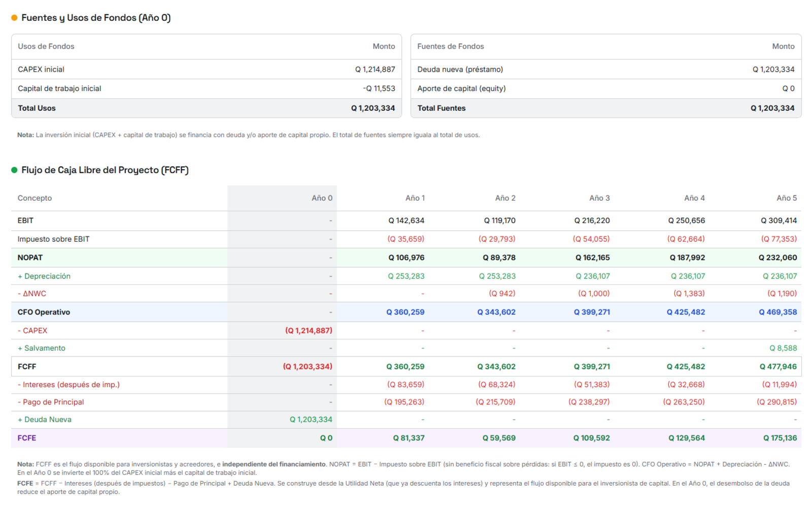Click the "CAPEX inicial" row label
This screenshot has width=812, height=508.
coord(41,70)
